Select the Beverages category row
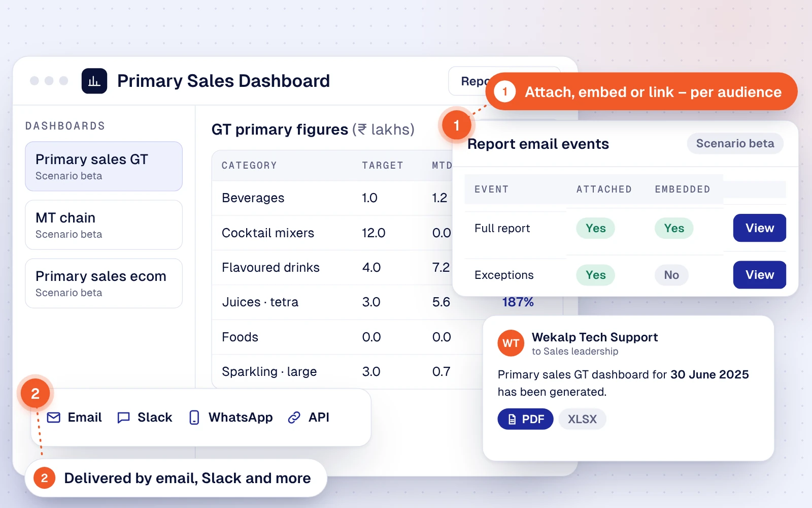This screenshot has width=812, height=508. point(332,198)
